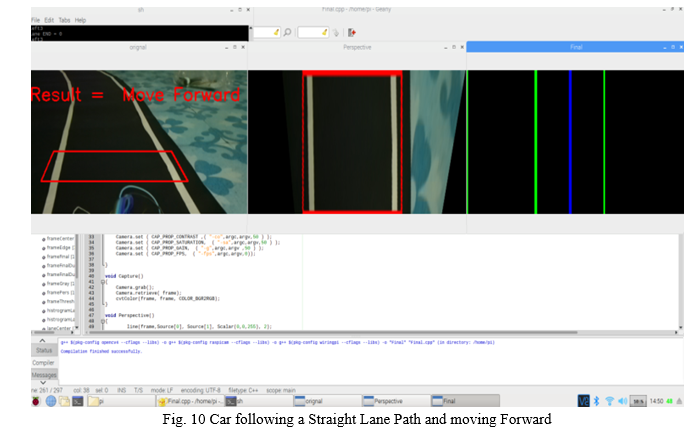The height and width of the screenshot is (434, 698).
Task: Click the Geany quit icon
Action: pos(352,32)
